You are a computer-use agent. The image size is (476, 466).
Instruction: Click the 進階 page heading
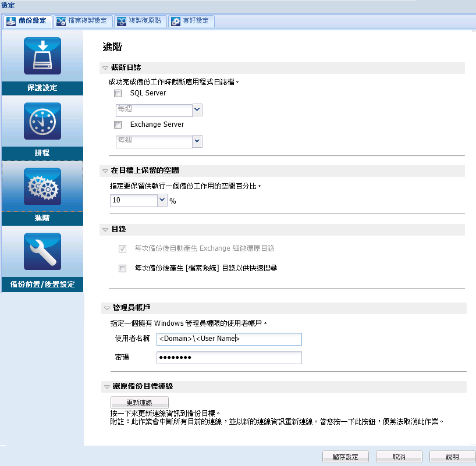pyautogui.click(x=112, y=47)
